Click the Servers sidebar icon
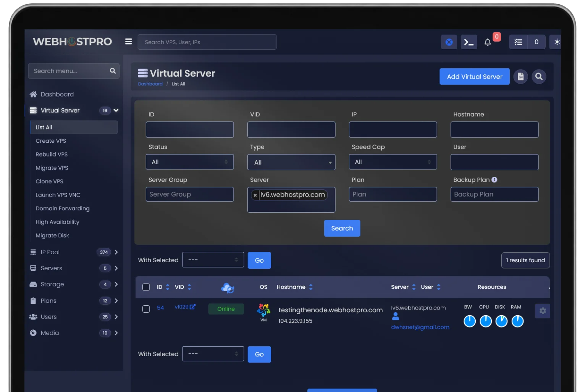Screen dimensions: 585x392 (x=33, y=268)
